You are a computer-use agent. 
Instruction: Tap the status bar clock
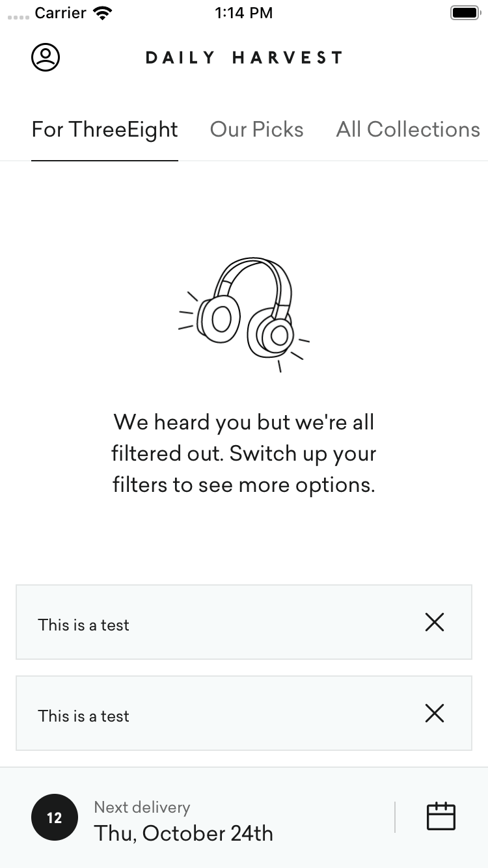(x=244, y=13)
